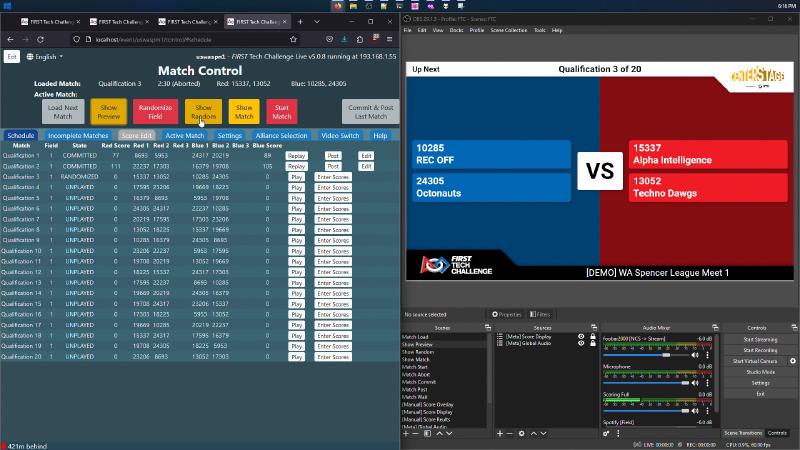Open OBS Scene Collection menu

(509, 30)
